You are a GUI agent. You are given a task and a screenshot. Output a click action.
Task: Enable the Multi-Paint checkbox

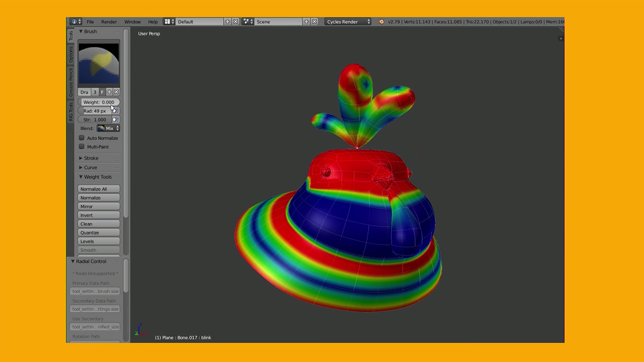click(x=81, y=147)
